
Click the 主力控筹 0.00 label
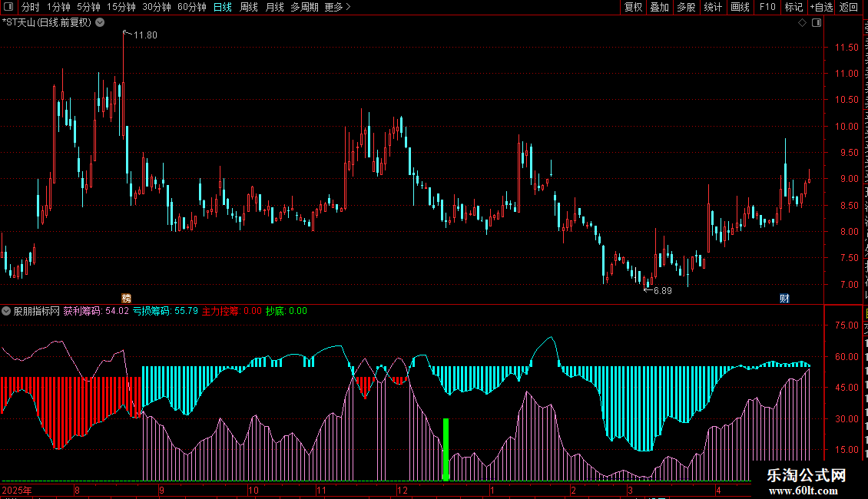pos(231,312)
